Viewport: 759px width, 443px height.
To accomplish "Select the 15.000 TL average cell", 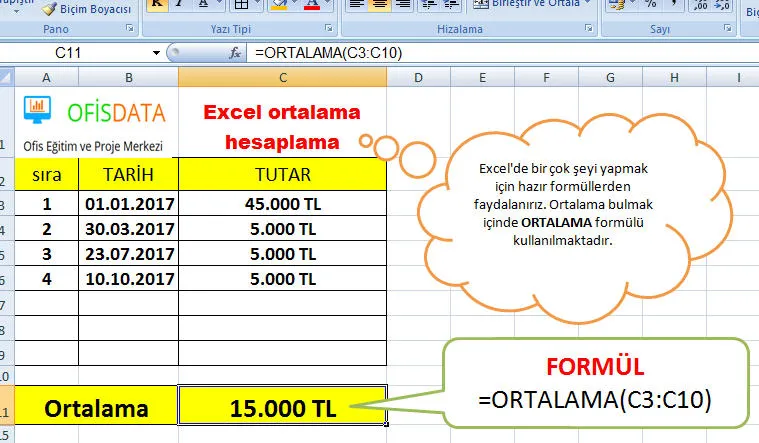I will 283,407.
